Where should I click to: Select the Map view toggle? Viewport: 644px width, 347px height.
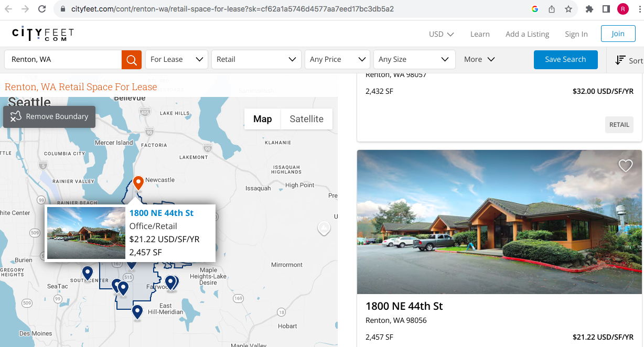click(x=262, y=119)
